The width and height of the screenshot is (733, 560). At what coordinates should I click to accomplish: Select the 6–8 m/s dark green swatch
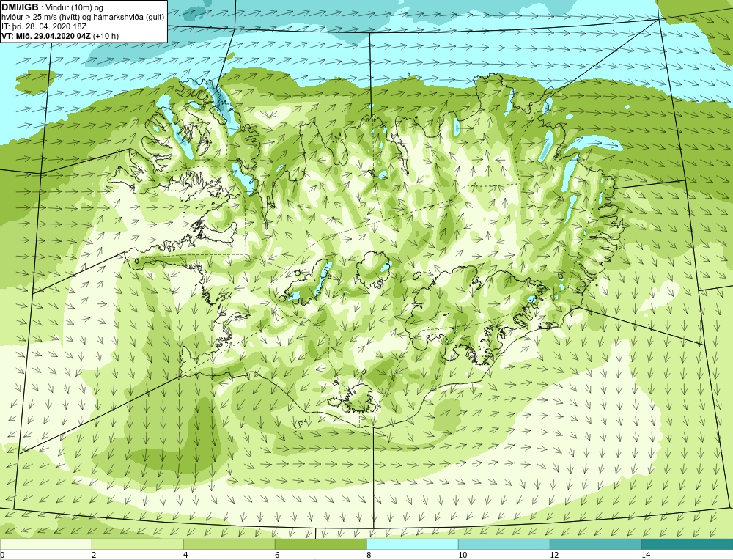(321, 544)
